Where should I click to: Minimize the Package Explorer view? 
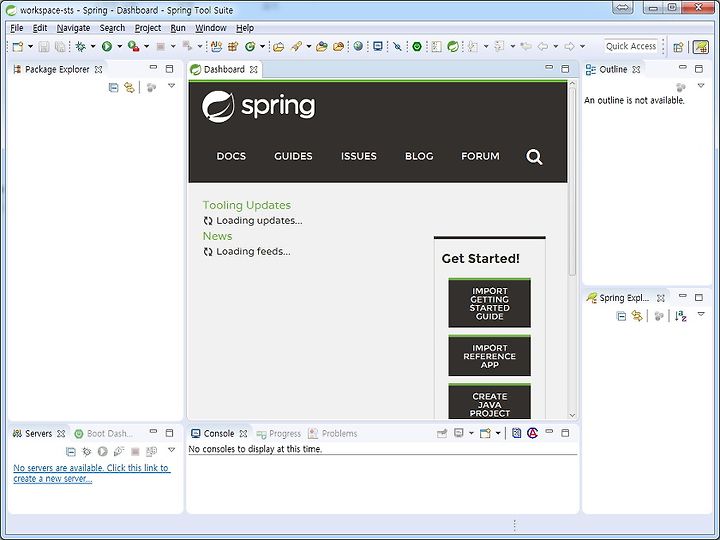tap(153, 68)
